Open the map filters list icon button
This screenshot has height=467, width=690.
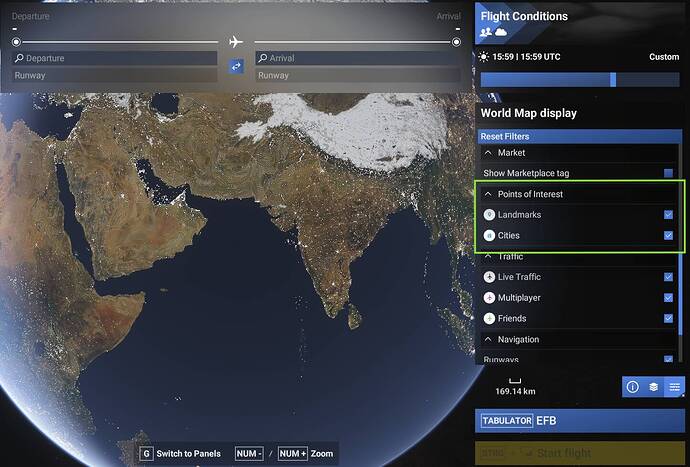coord(674,387)
